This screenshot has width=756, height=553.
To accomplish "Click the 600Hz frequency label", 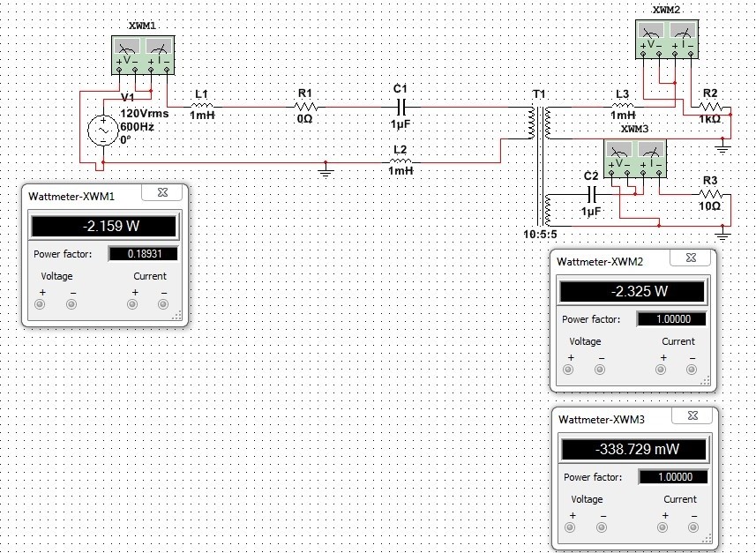I will click(x=137, y=127).
